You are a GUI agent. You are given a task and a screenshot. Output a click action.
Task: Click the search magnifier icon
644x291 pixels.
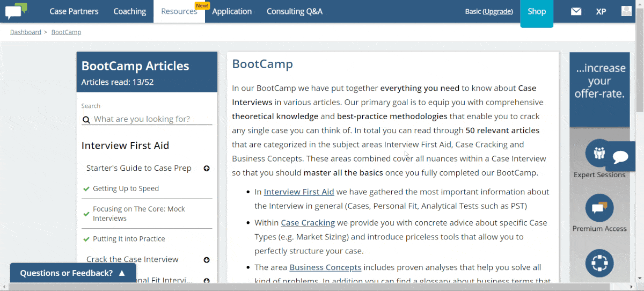86,120
